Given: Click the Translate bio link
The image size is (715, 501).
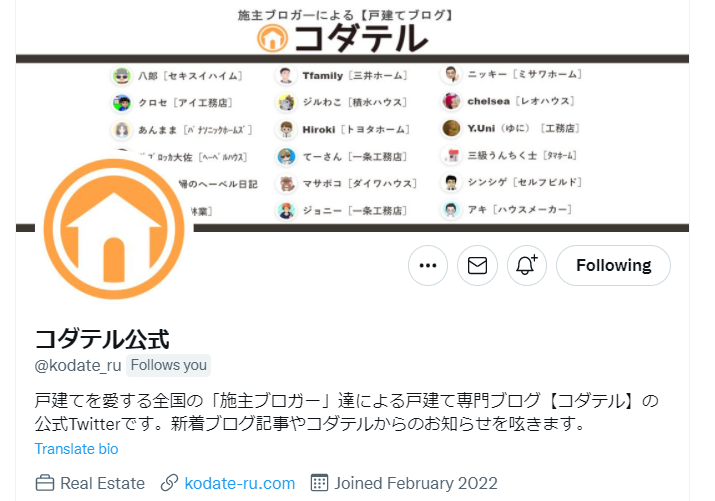Looking at the screenshot, I should coord(76,449).
